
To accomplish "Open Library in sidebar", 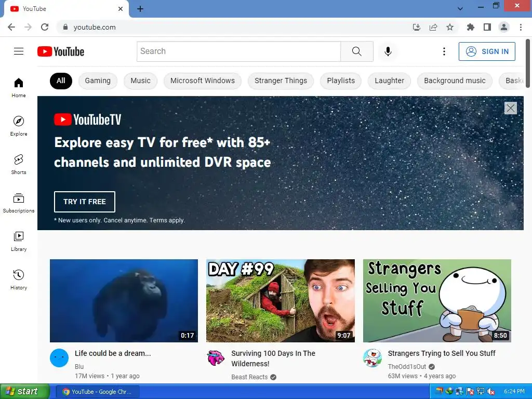I will click(x=19, y=241).
